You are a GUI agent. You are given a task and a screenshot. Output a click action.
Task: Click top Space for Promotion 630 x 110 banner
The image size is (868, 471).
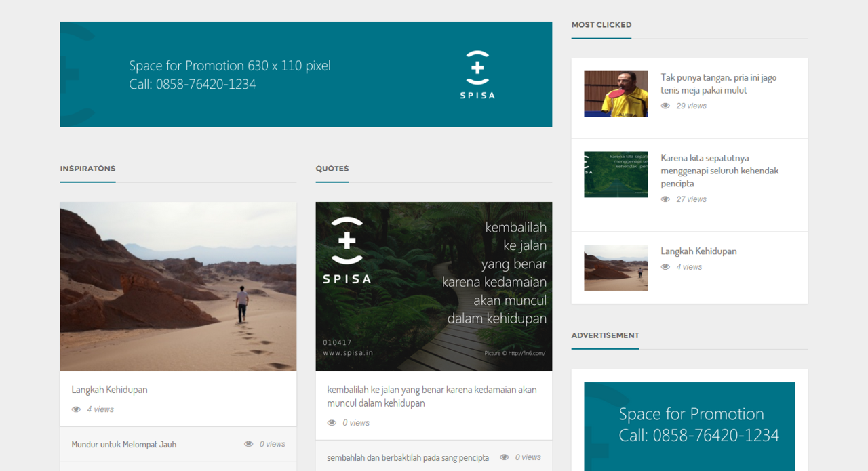pos(306,75)
